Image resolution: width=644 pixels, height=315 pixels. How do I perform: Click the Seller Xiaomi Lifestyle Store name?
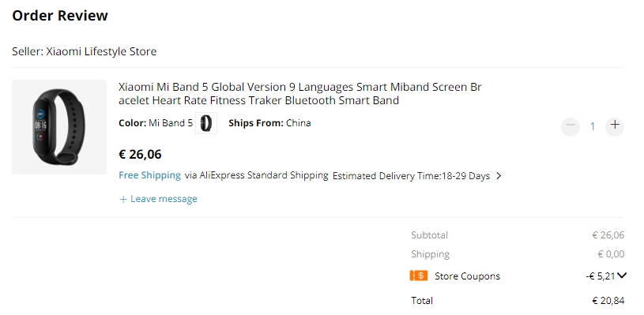(101, 51)
